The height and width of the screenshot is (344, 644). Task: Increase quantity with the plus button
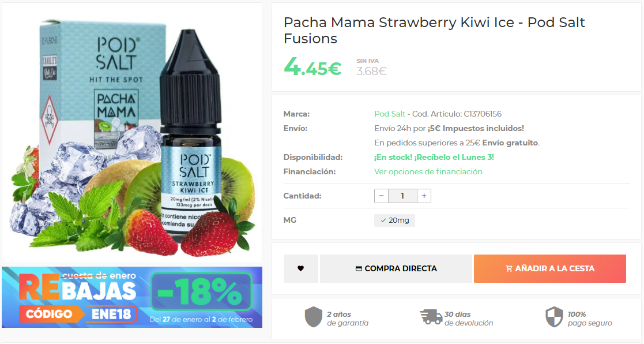click(424, 196)
